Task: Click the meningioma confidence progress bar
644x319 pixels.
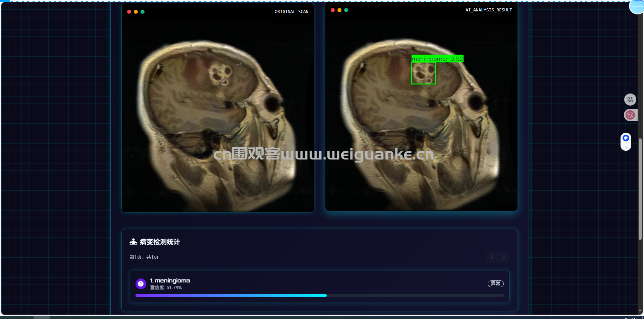Action: click(x=320, y=296)
